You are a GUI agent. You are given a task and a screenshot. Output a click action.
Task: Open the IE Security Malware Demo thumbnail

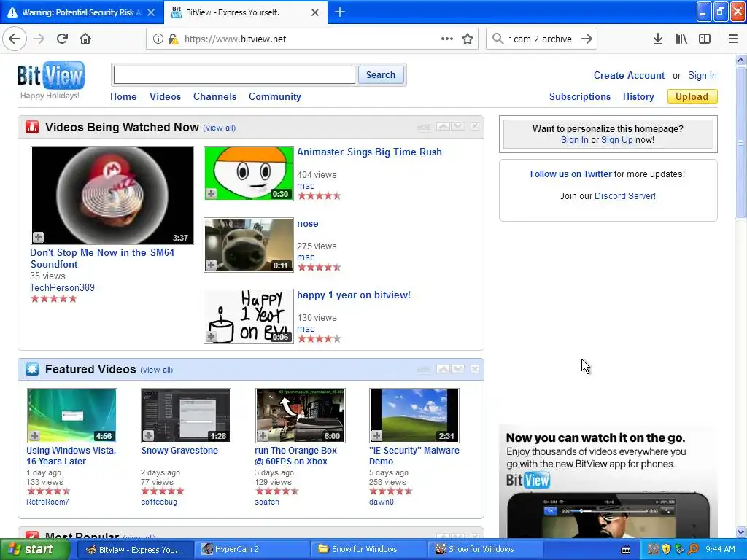[414, 415]
